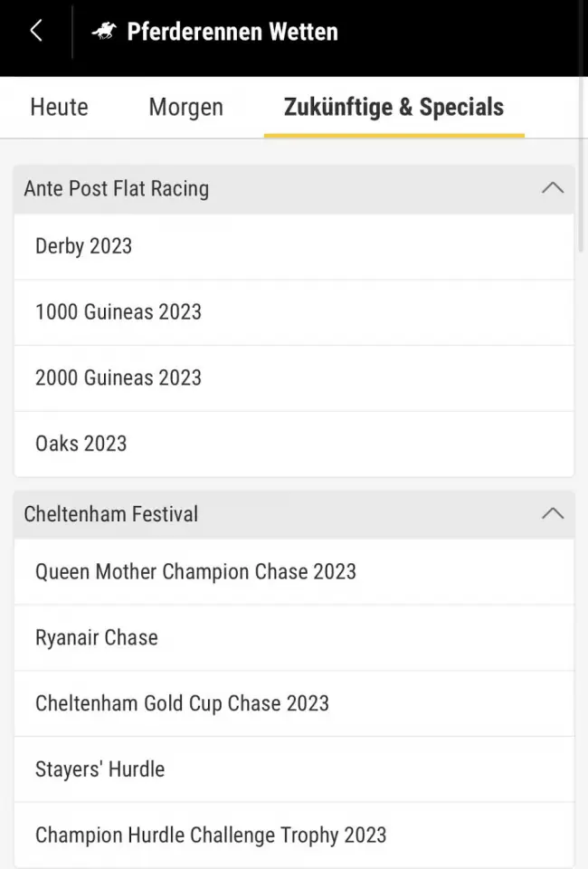588x869 pixels.
Task: Open Queen Mother Champion Chase 2023
Action: [294, 572]
